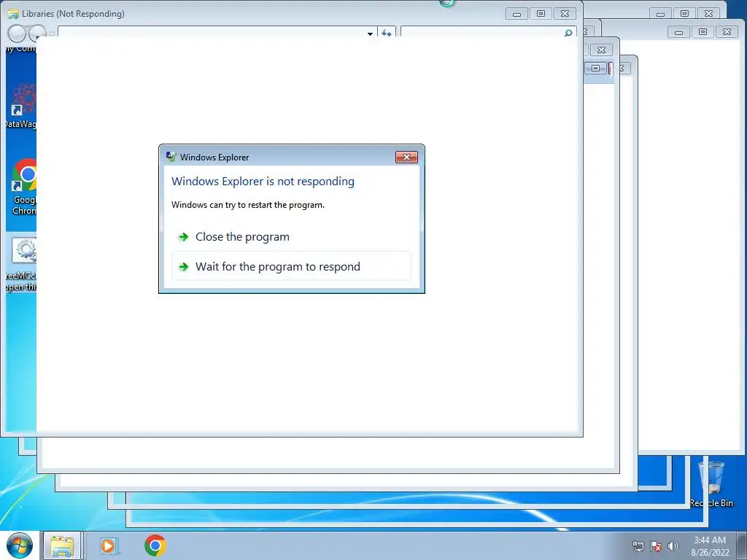This screenshot has width=747, height=560.
Task: Expand the address bar dropdown in Libraries
Action: [x=370, y=34]
